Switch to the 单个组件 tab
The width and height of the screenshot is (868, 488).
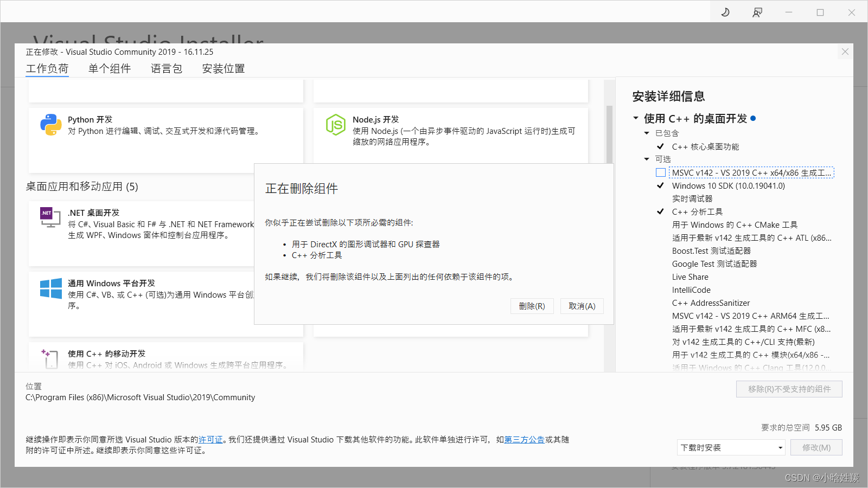(x=109, y=68)
